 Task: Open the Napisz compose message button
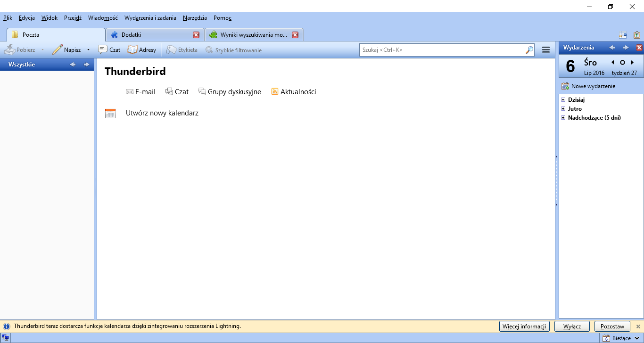(x=66, y=49)
